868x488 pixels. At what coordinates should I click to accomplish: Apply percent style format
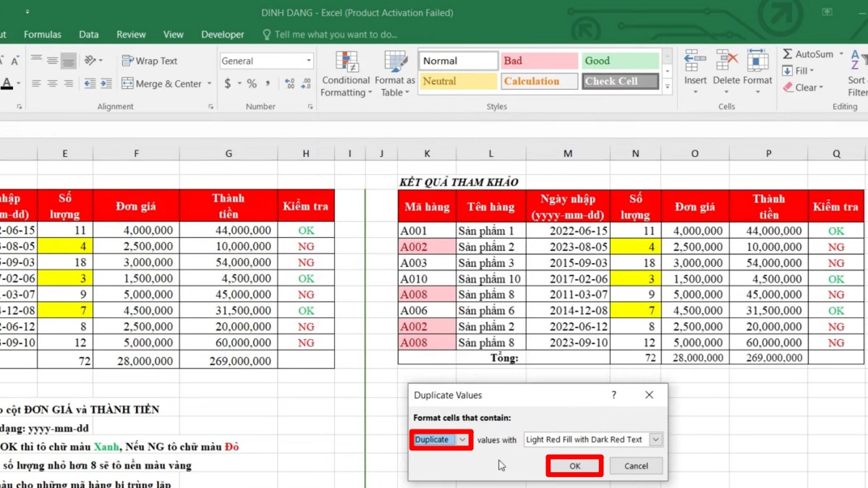tap(252, 84)
